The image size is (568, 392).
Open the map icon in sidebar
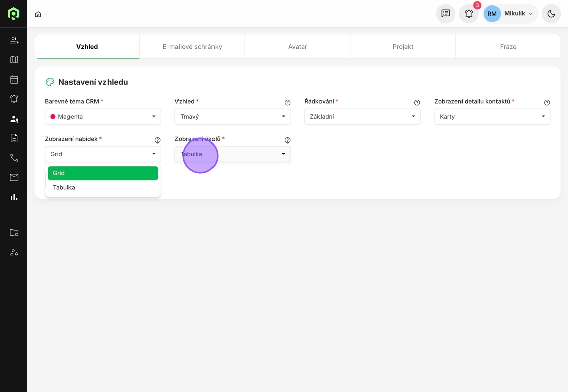(14, 60)
